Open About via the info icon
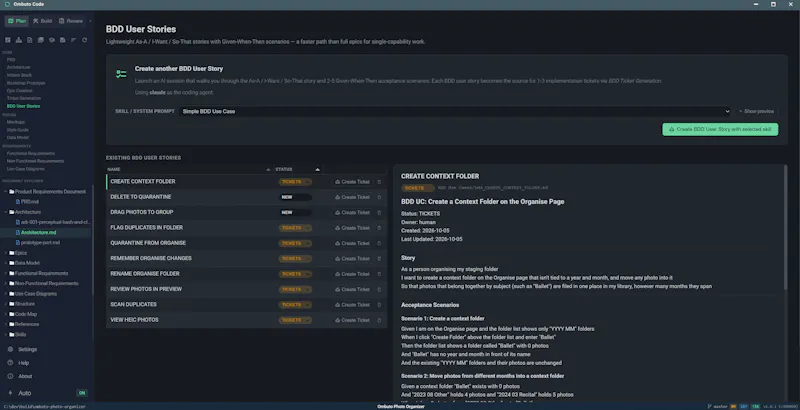 (x=10, y=376)
